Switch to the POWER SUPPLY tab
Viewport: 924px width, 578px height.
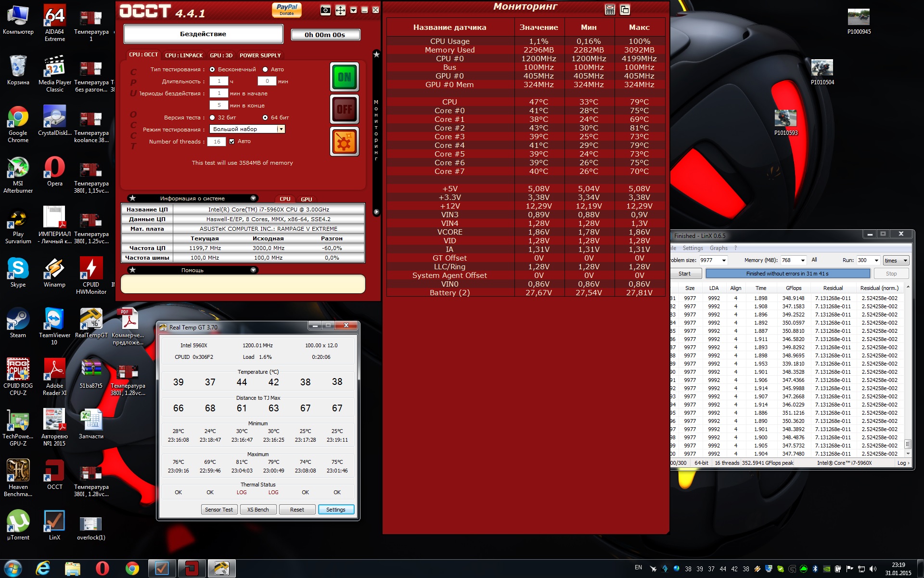click(260, 55)
